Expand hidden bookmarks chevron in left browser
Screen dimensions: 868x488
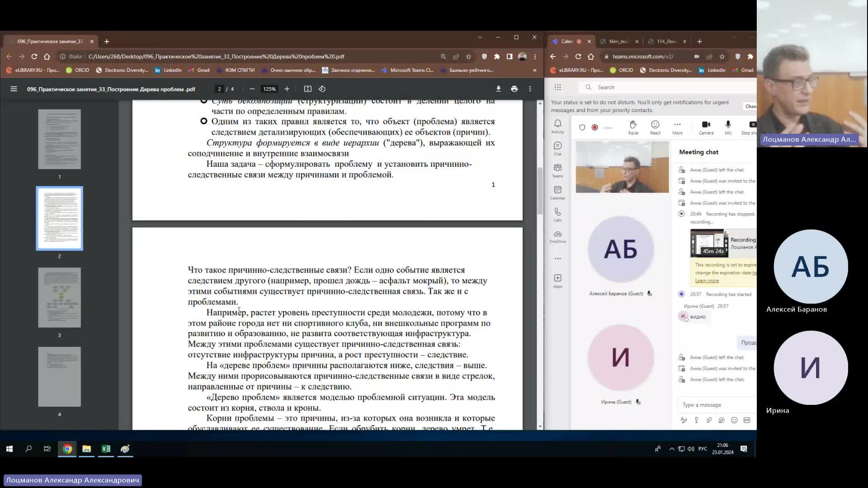click(x=534, y=70)
